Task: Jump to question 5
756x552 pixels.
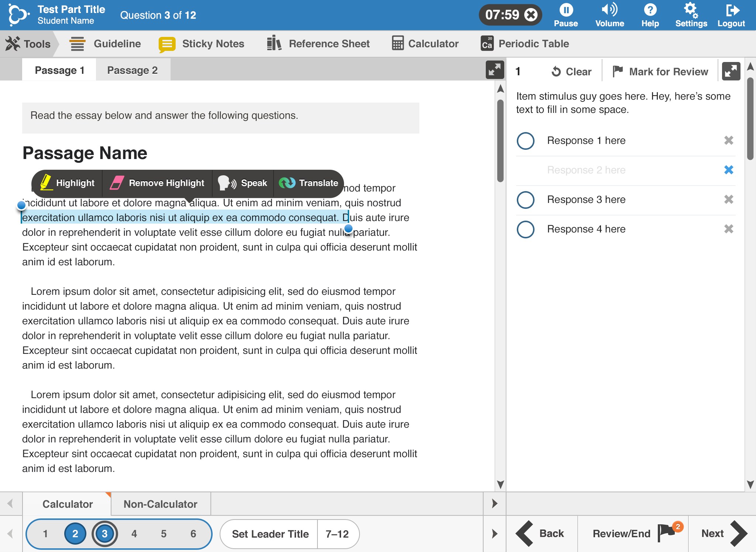Action: [163, 534]
